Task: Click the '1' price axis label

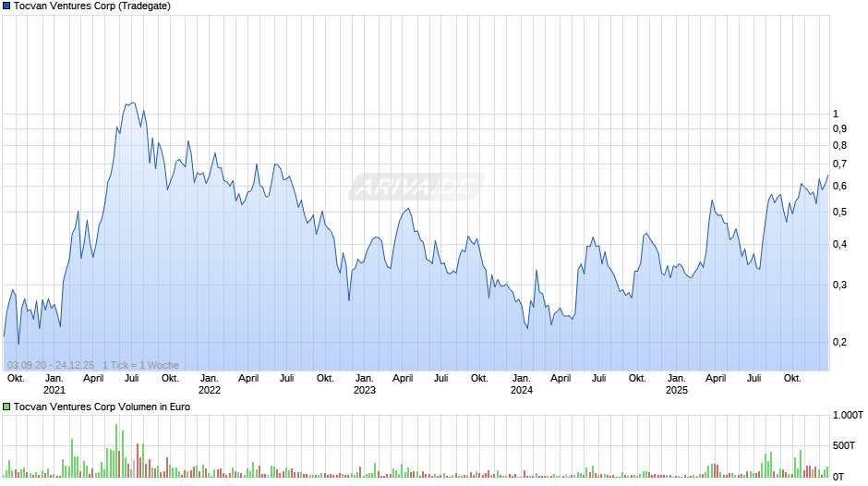Action: click(836, 115)
